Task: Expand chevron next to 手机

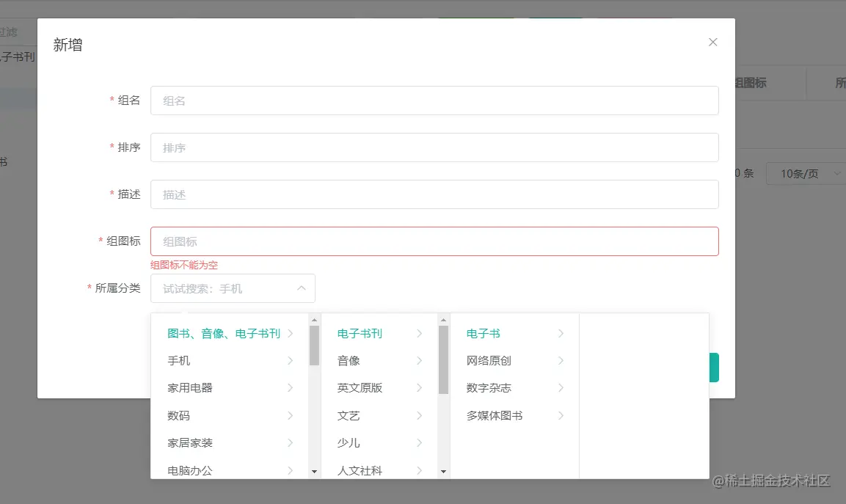Action: point(291,360)
